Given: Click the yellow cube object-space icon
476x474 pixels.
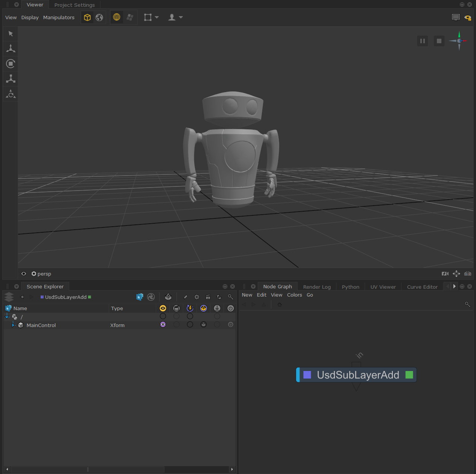Looking at the screenshot, I should click(87, 17).
